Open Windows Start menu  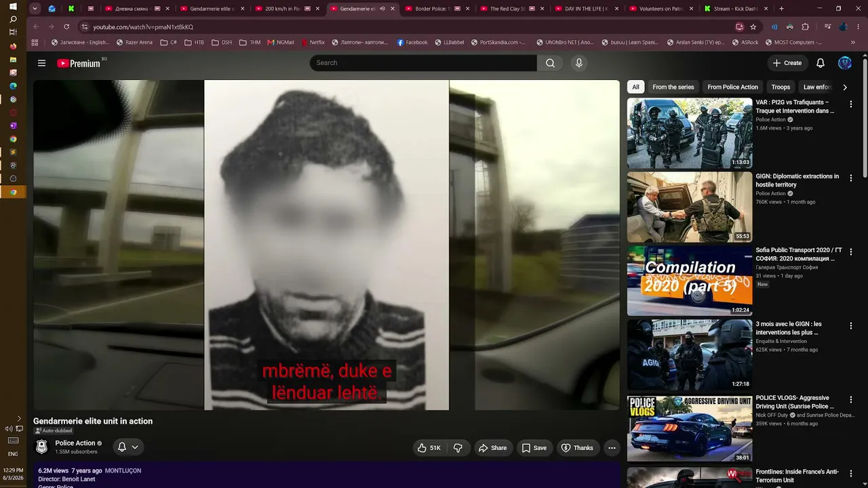(x=13, y=6)
